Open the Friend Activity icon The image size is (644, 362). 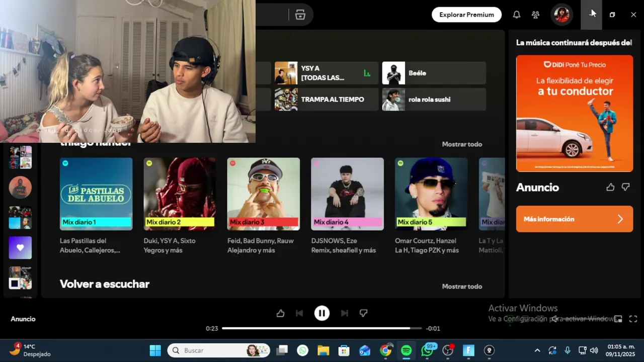pyautogui.click(x=536, y=15)
